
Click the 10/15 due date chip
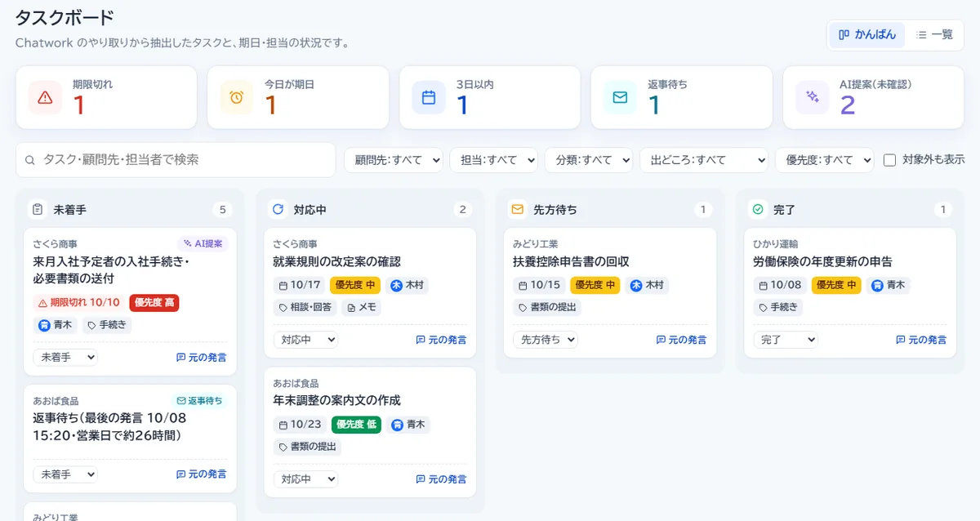coord(539,285)
